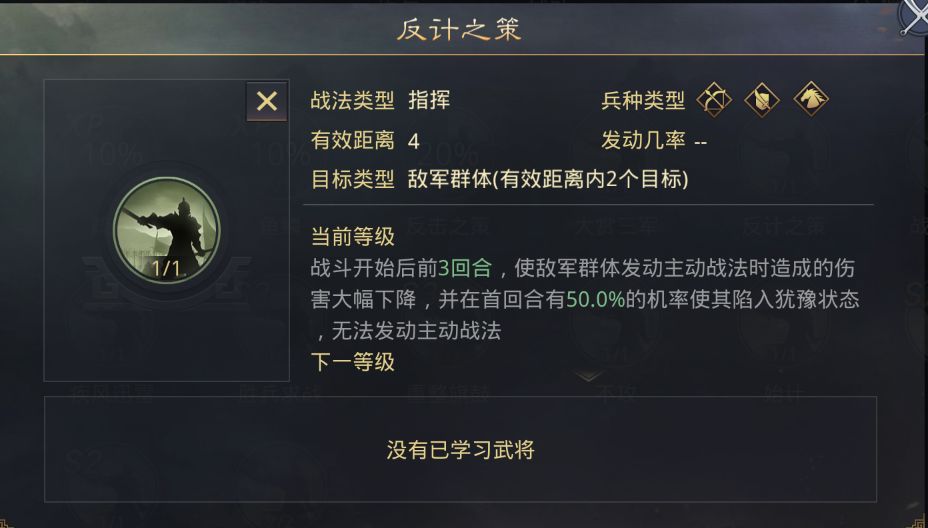928x528 pixels.
Task: Select the 当前等级 heading
Action: click(x=352, y=237)
